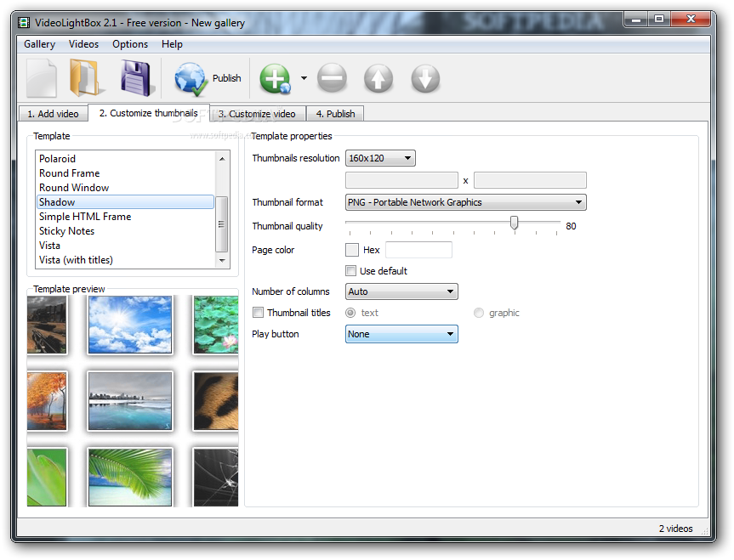Click the palm leaf beach preview thumbnail
The height and width of the screenshot is (560, 734).
[130, 478]
